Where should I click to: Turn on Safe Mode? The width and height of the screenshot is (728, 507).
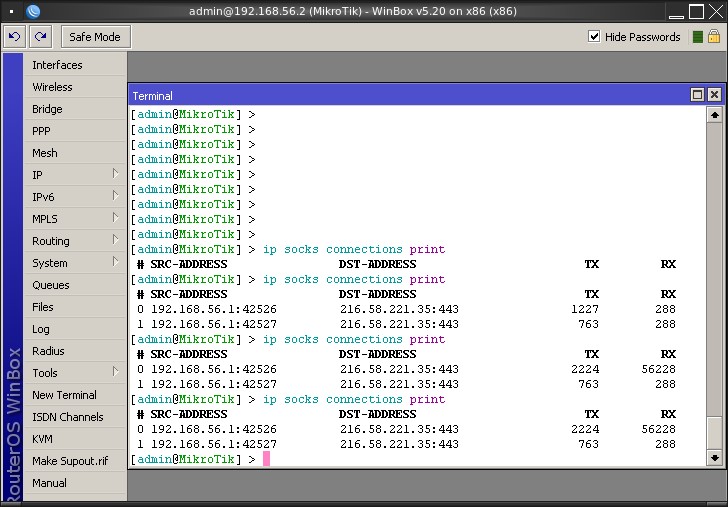tap(96, 37)
